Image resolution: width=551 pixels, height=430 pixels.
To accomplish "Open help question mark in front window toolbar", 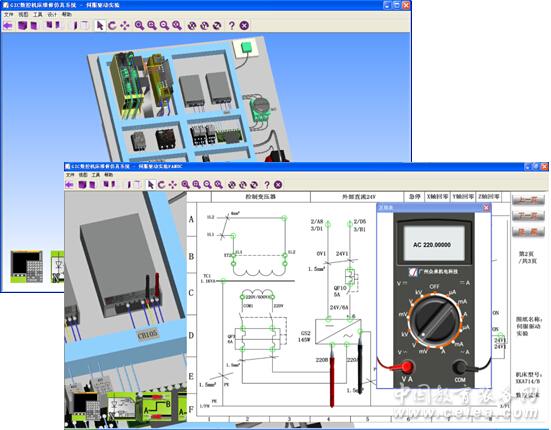I will pos(267,184).
